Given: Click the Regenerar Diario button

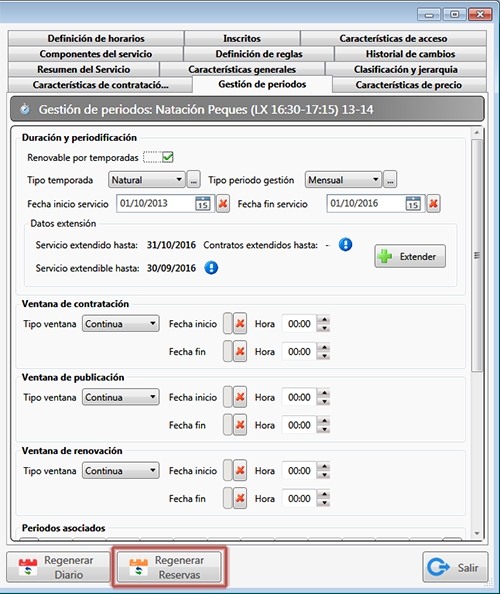Looking at the screenshot, I should click(58, 567).
